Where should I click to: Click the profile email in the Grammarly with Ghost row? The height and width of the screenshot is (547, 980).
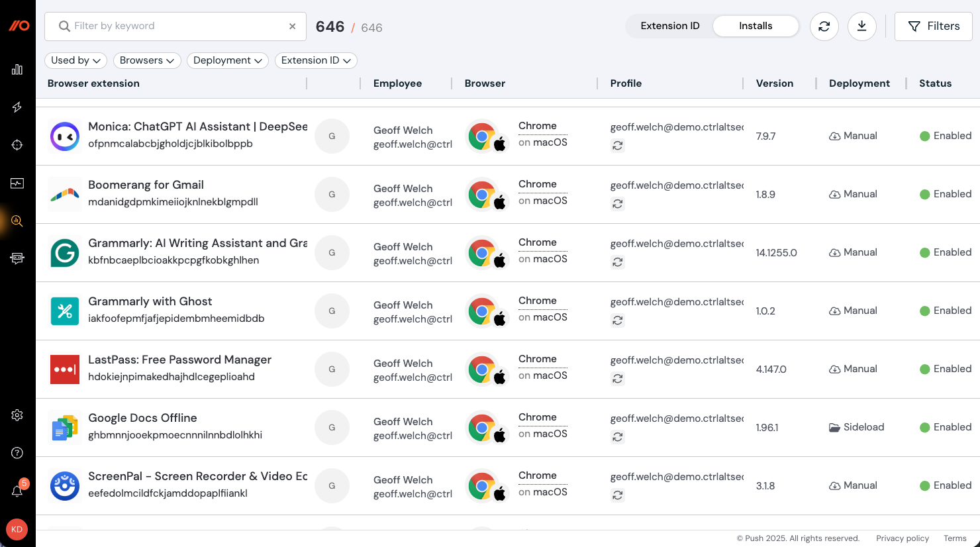(x=677, y=302)
